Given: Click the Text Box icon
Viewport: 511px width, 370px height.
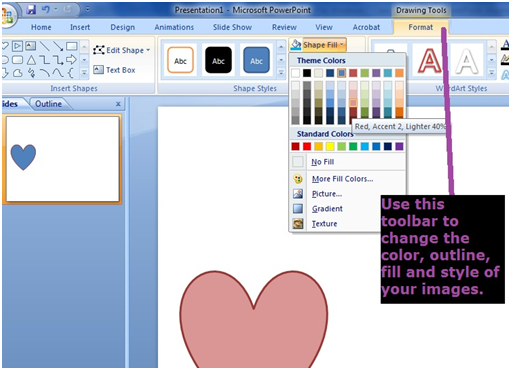Looking at the screenshot, I should pyautogui.click(x=98, y=70).
